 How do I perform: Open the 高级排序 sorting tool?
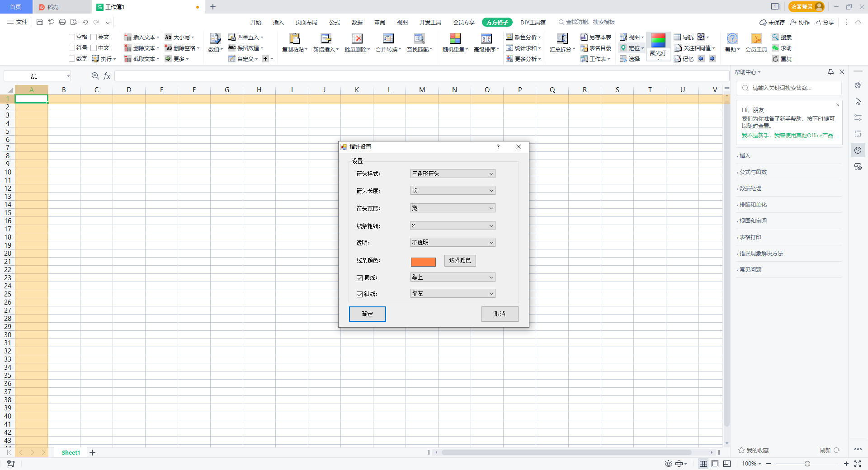[486, 39]
